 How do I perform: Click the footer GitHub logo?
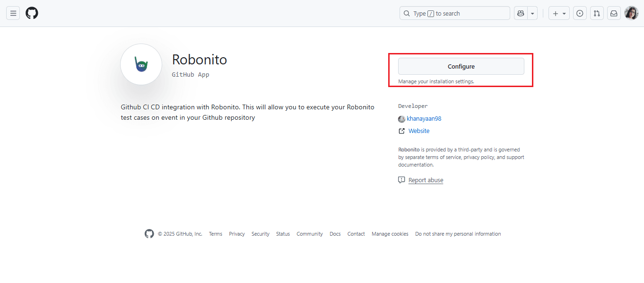[x=149, y=234]
